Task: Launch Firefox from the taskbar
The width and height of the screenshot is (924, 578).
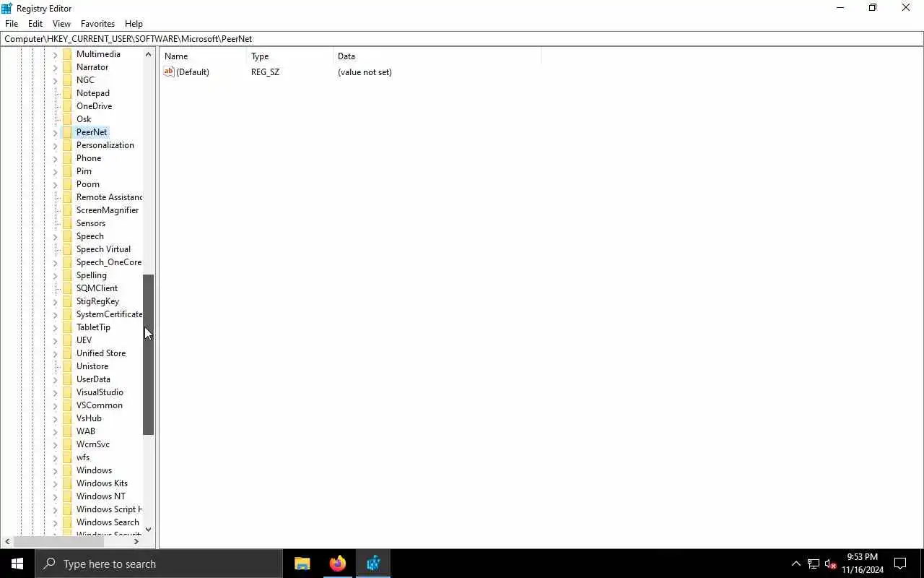Action: coord(338,564)
